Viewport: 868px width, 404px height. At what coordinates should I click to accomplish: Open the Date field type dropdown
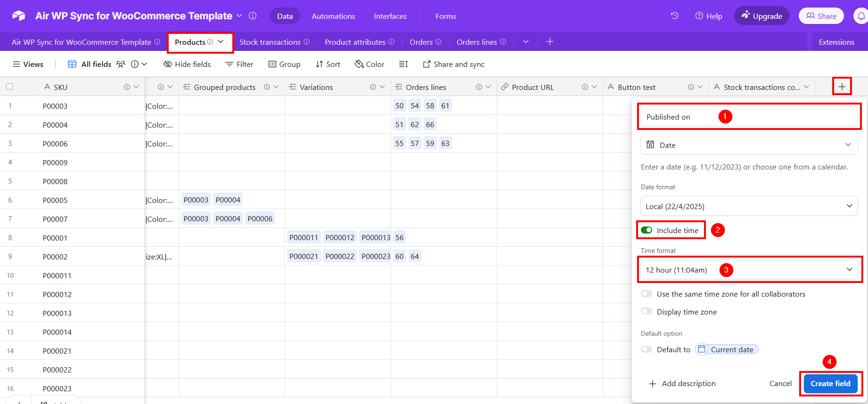pyautogui.click(x=748, y=145)
